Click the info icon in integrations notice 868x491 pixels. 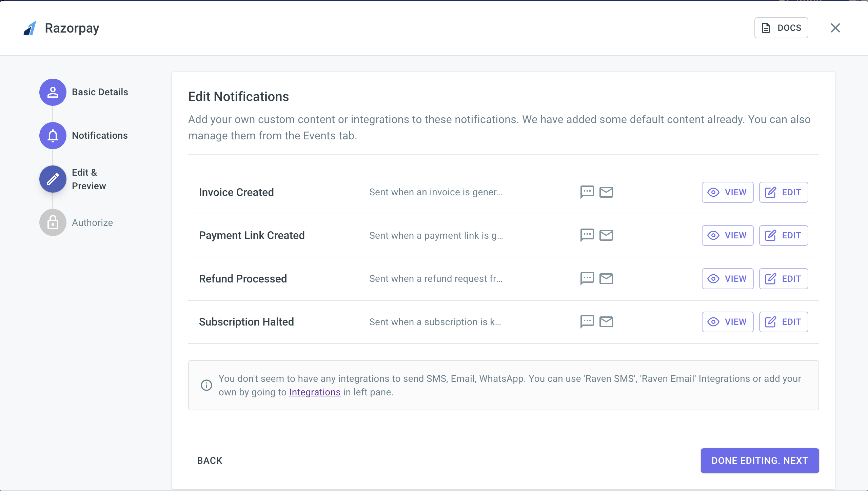point(206,385)
